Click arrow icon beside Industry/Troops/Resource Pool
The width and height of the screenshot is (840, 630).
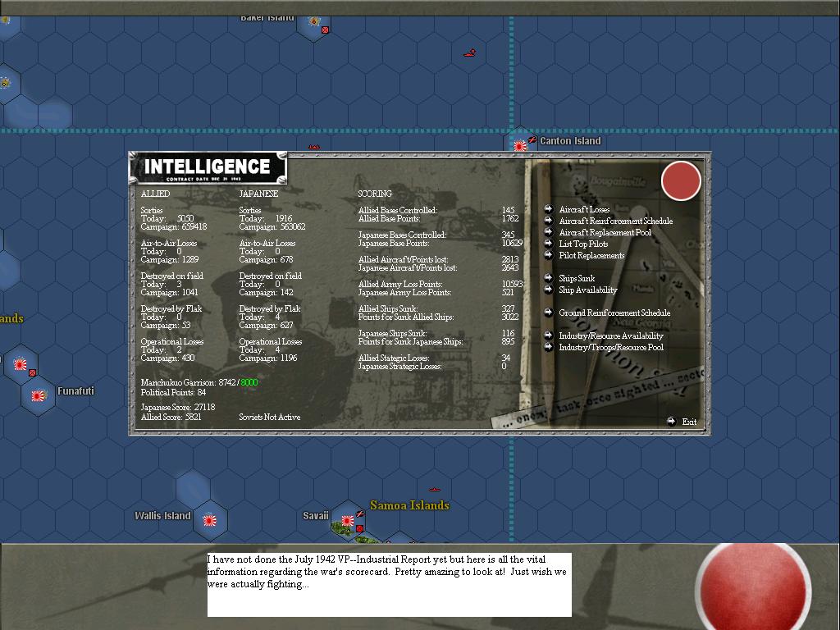click(549, 347)
